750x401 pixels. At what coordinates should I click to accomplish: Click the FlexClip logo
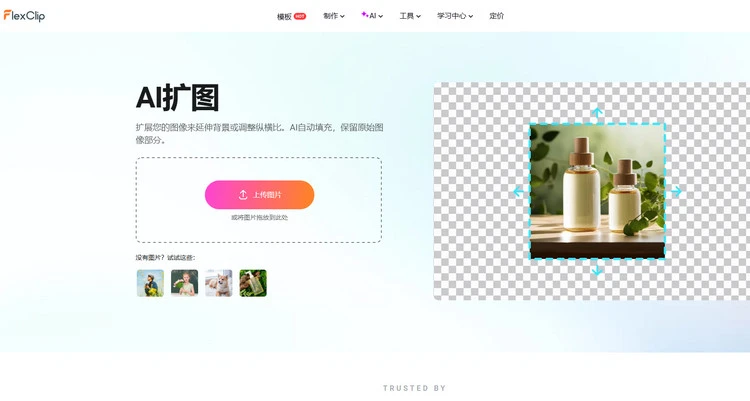pyautogui.click(x=24, y=16)
